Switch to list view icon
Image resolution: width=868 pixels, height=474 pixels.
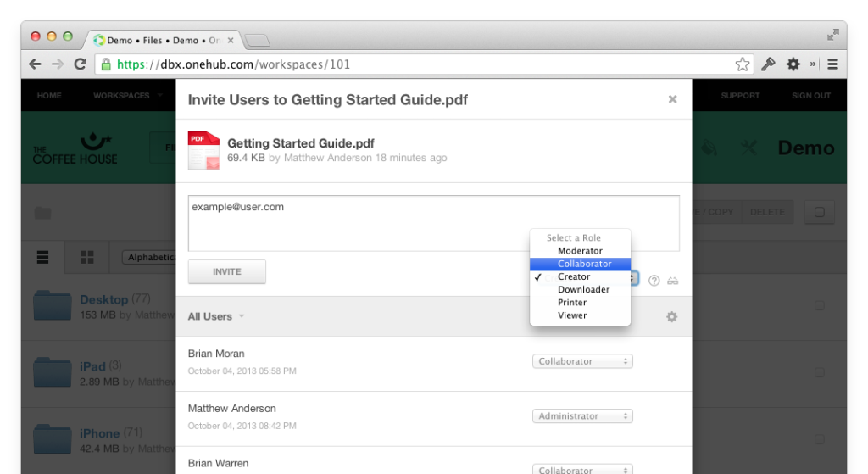pos(42,257)
